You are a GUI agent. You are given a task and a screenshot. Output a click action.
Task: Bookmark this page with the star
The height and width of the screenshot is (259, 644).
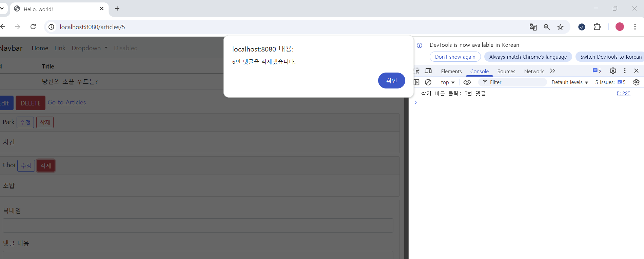point(560,27)
